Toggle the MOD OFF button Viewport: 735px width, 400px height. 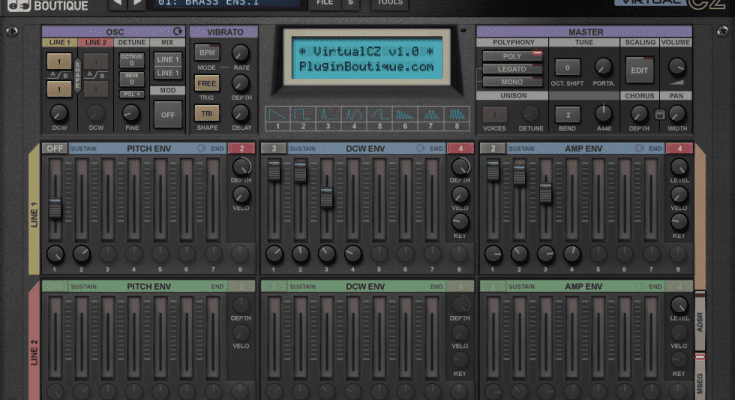click(x=167, y=114)
